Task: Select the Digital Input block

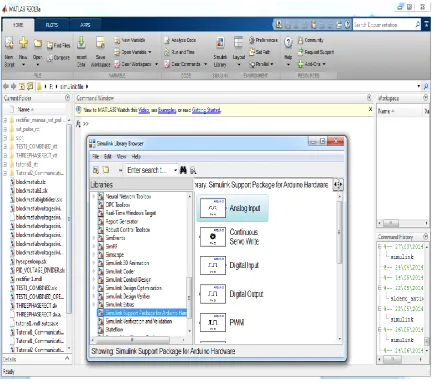Action: [x=230, y=265]
